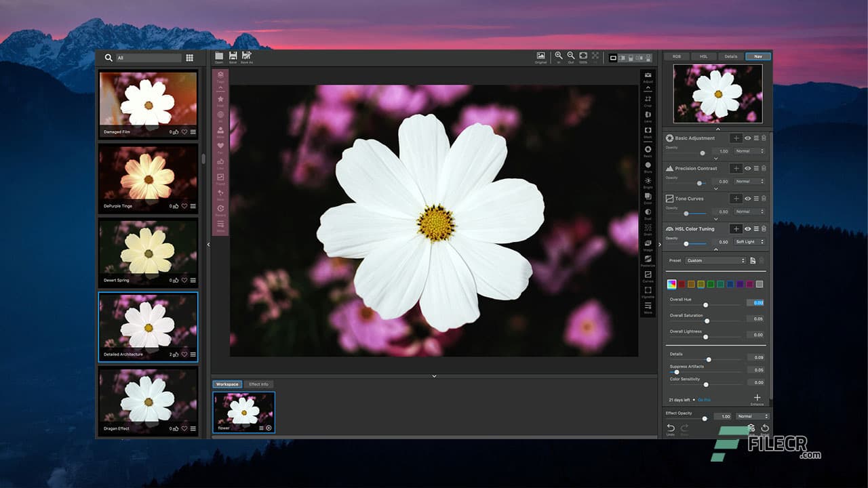The image size is (868, 488).
Task: Hide the HSL Color Tuning effect
Action: (747, 228)
